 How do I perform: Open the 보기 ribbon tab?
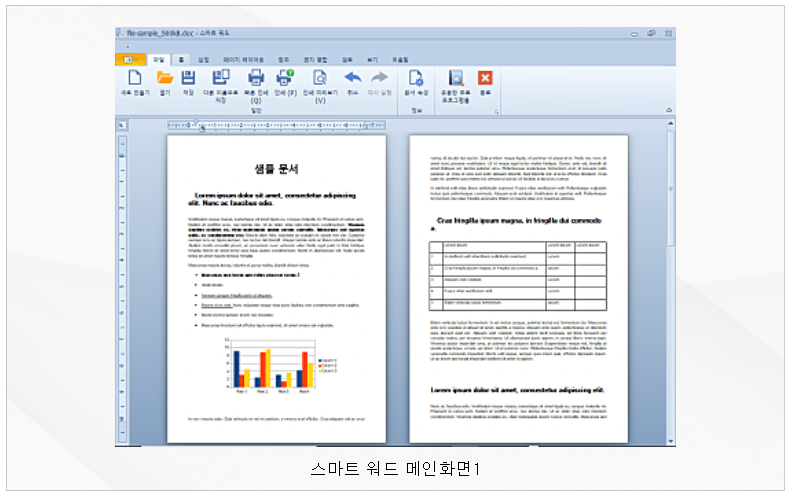coord(372,60)
